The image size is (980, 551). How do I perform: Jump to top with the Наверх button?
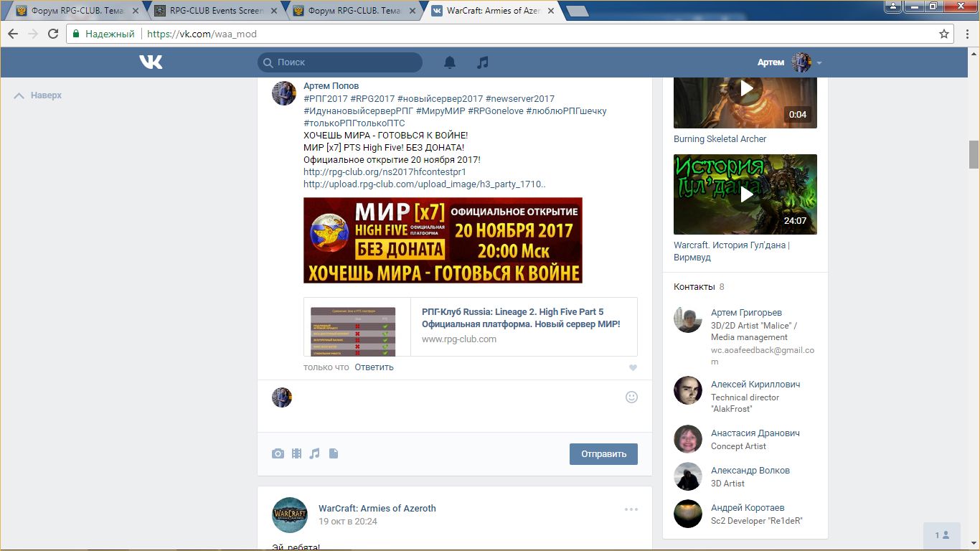pyautogui.click(x=38, y=95)
